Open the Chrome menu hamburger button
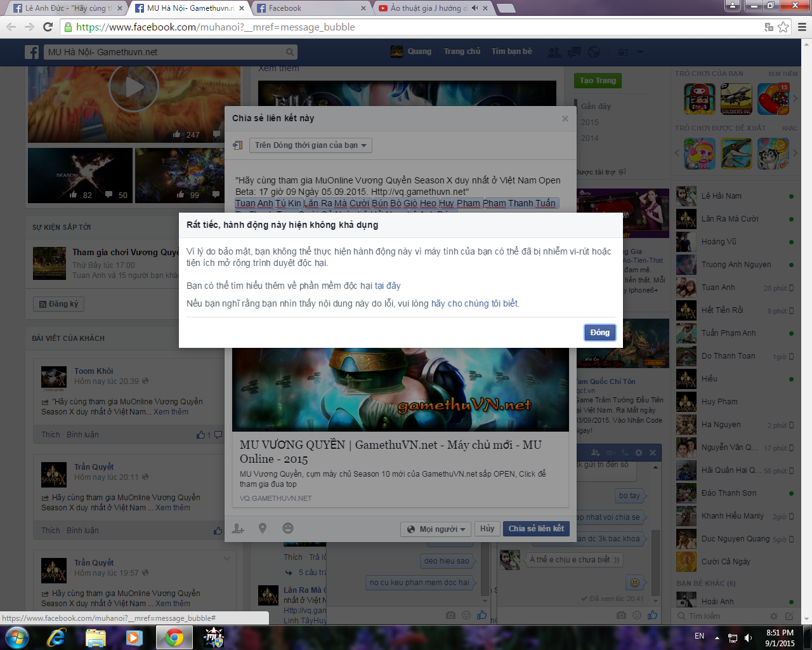 (802, 27)
